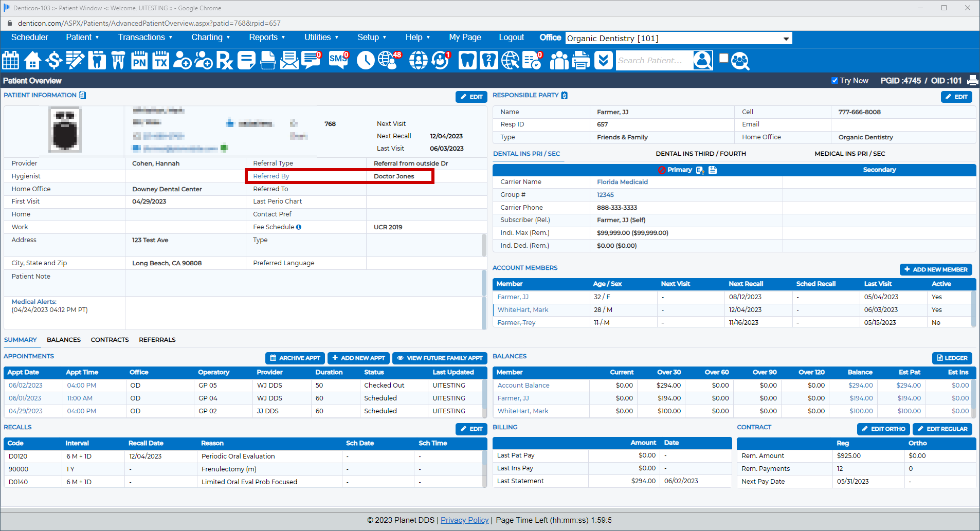Open the TX treatment plan icon
Viewport: 980px width, 531px height.
tap(161, 61)
